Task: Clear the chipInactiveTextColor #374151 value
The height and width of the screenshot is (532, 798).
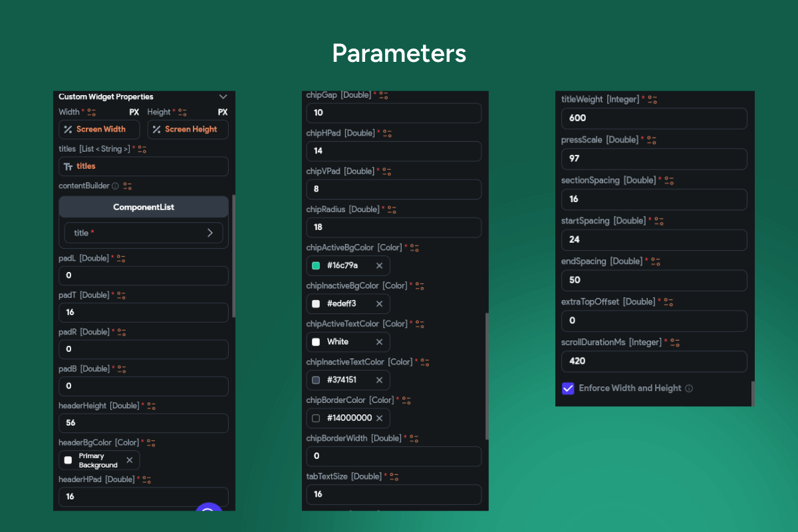Action: [x=379, y=380]
